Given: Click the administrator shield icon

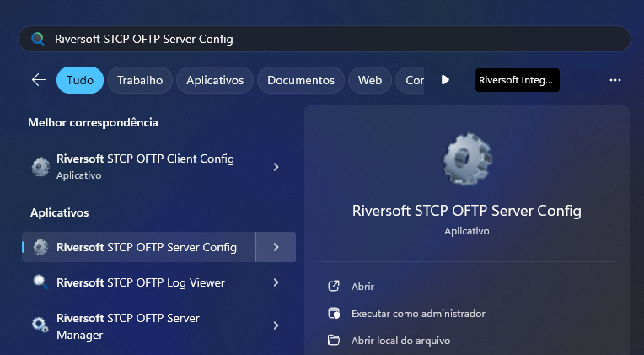Looking at the screenshot, I should 334,314.
